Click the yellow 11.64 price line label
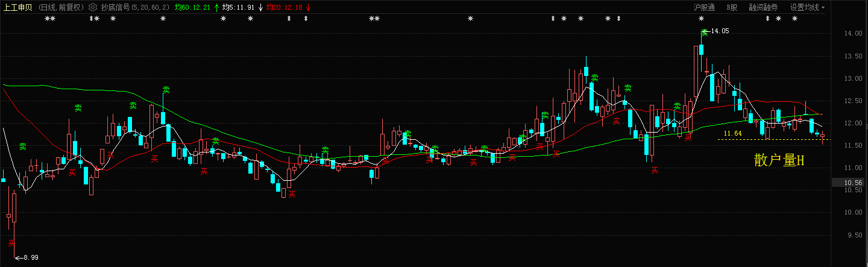Image resolution: width=868 pixels, height=267 pixels. pyautogui.click(x=732, y=133)
